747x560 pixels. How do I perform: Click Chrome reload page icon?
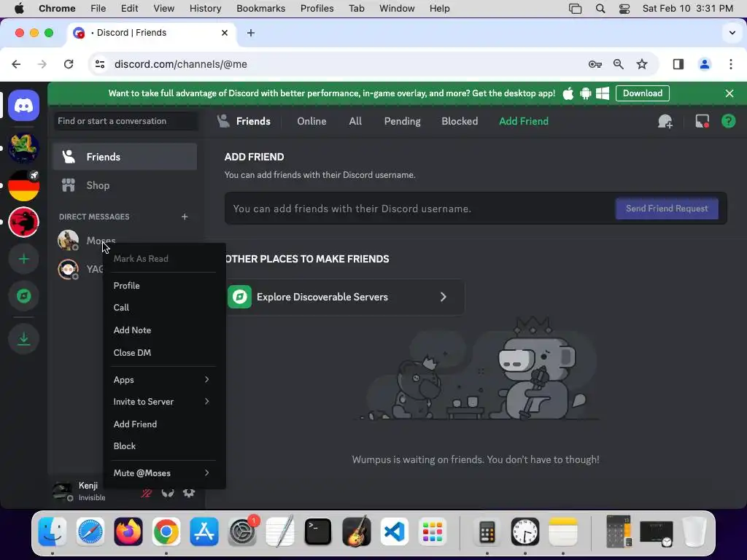click(x=69, y=64)
